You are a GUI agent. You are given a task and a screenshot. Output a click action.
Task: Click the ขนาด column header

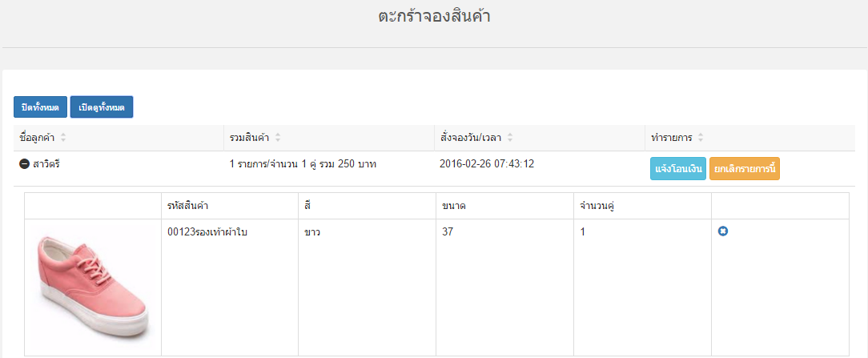pyautogui.click(x=453, y=206)
